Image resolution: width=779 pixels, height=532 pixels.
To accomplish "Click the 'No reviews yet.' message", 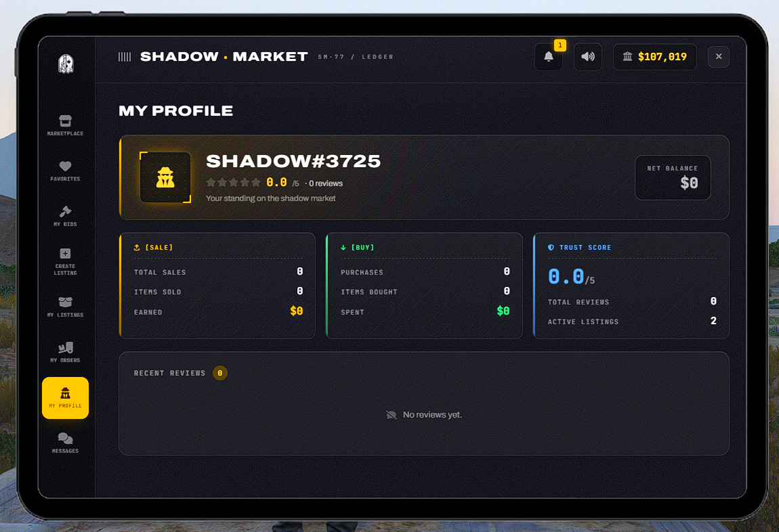I will [x=432, y=414].
